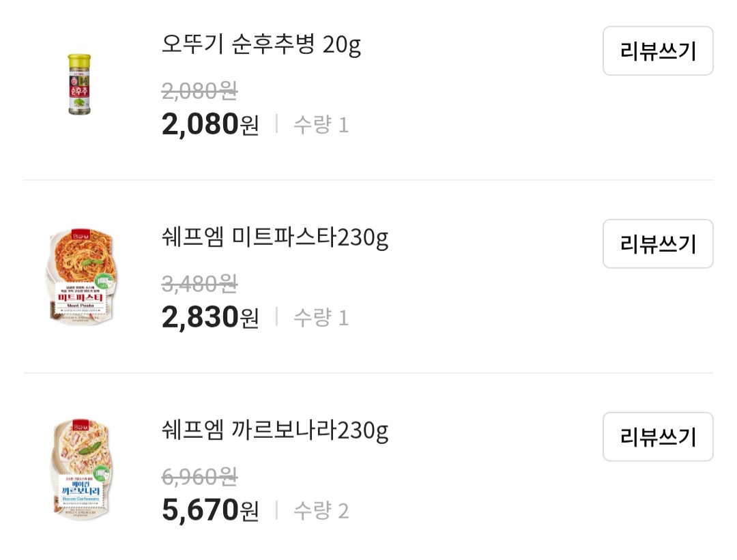Click the divider line above 쉐프엠 까르보나라 item
The width and height of the screenshot is (737, 560).
click(x=369, y=373)
